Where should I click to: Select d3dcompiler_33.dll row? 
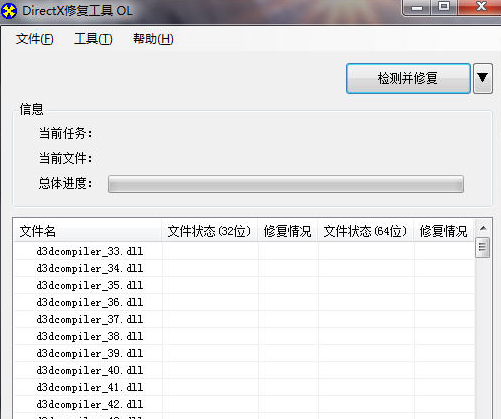tap(244, 251)
